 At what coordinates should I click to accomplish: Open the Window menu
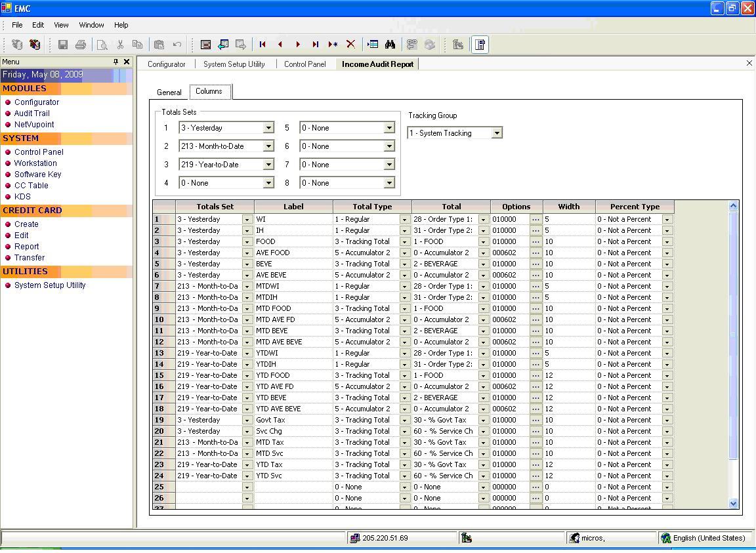pyautogui.click(x=91, y=25)
